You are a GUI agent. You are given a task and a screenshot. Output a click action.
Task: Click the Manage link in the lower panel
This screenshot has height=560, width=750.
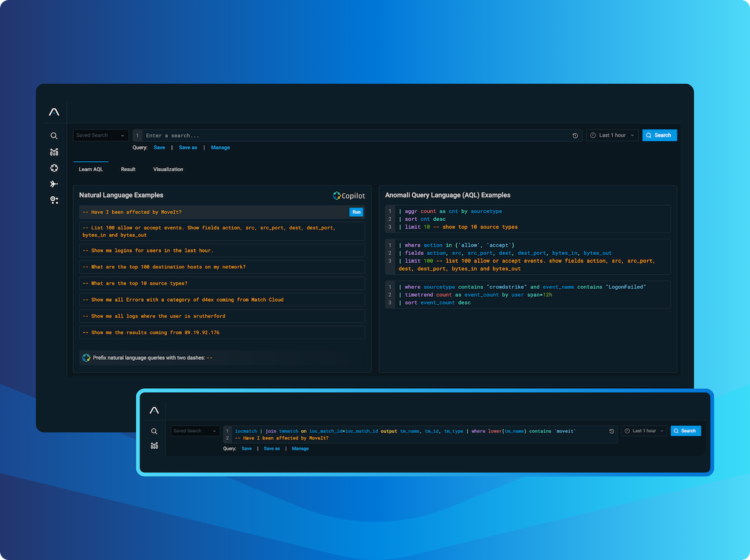[300, 449]
